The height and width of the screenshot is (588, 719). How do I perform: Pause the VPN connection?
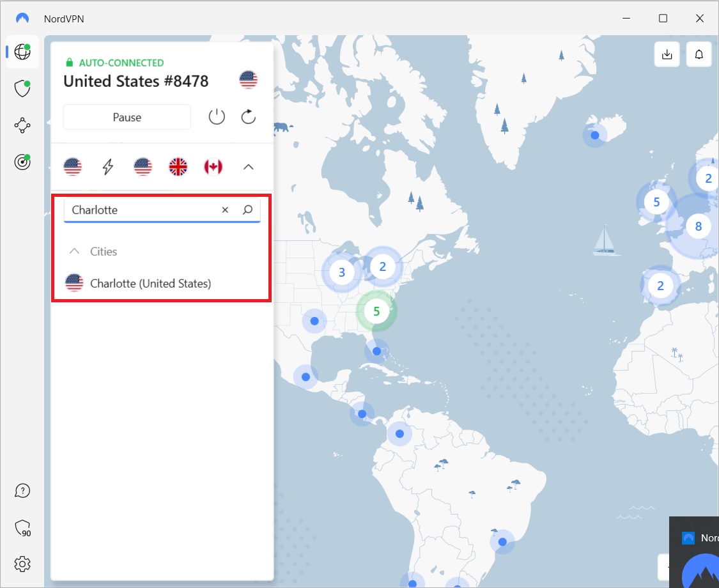127,117
